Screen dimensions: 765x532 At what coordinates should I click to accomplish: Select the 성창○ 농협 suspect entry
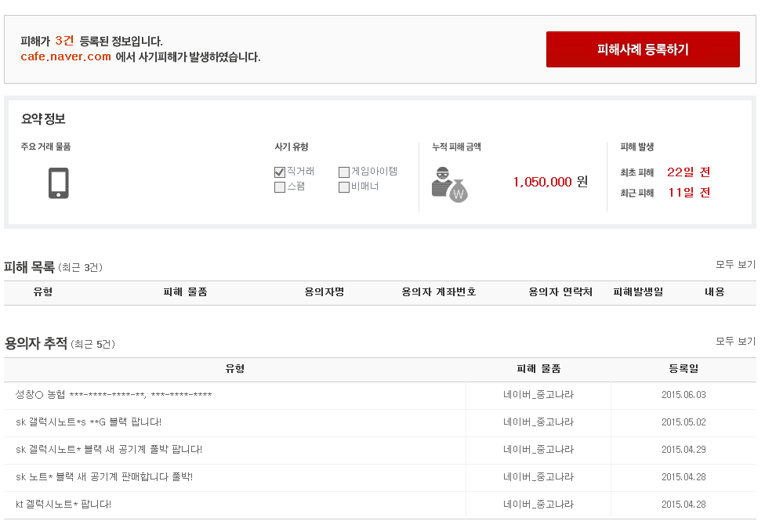pos(114,395)
